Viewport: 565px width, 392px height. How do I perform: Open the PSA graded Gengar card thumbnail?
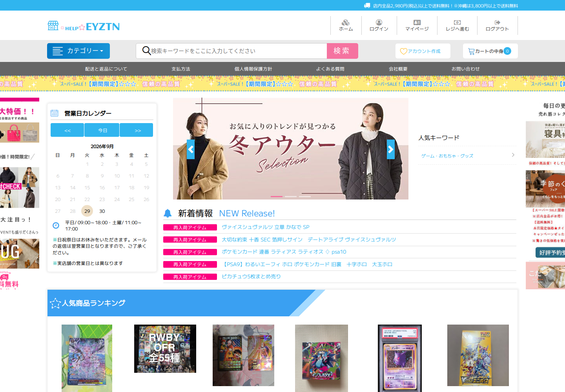[400, 358]
